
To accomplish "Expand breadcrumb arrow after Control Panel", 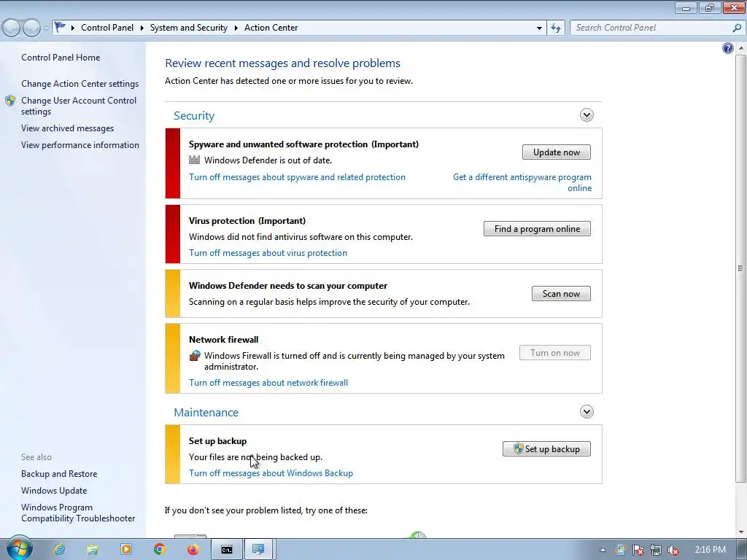I will [x=142, y=28].
